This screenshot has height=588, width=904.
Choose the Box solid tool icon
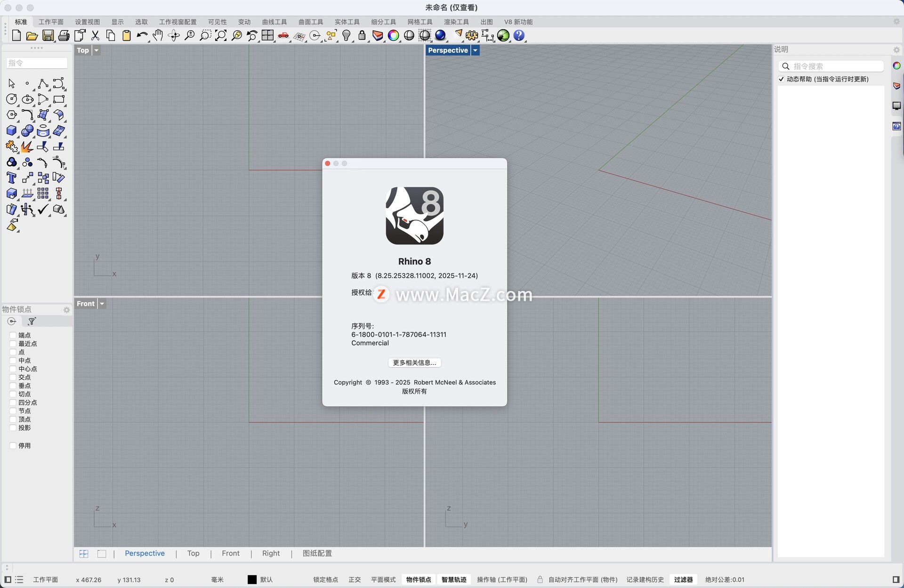11,130
